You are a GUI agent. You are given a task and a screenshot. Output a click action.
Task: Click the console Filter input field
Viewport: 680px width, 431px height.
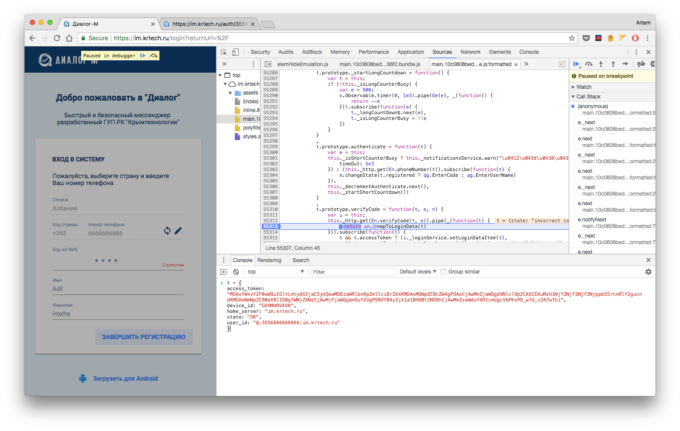tap(352, 272)
